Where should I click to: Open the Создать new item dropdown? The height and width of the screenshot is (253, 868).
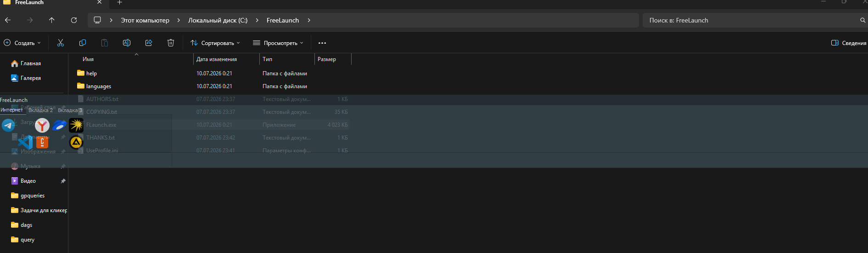[22, 43]
